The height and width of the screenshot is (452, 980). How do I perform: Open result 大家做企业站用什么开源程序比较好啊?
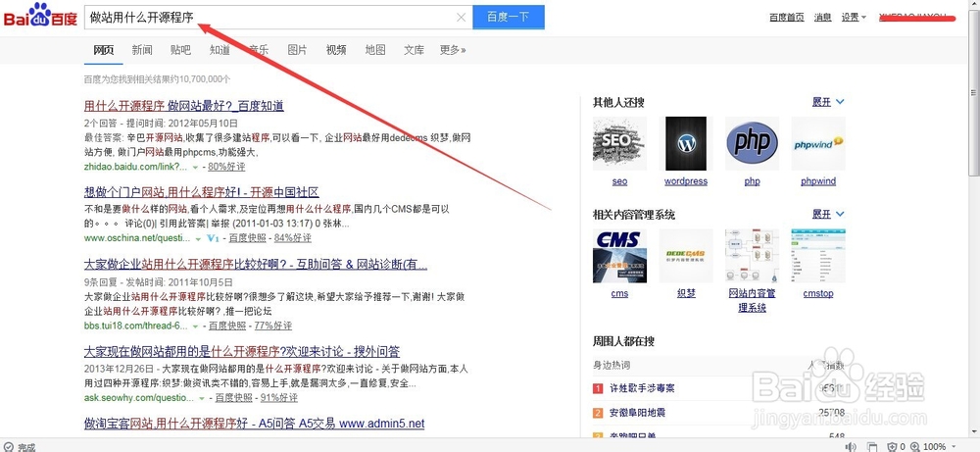point(256,264)
